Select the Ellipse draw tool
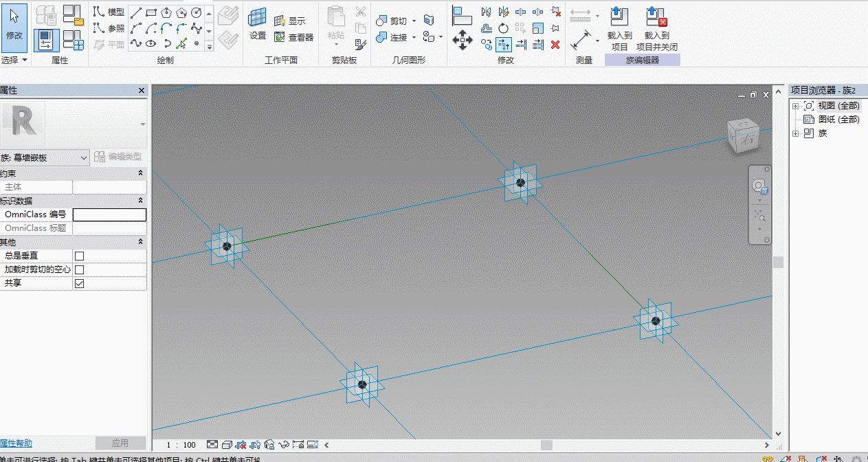 (x=151, y=44)
